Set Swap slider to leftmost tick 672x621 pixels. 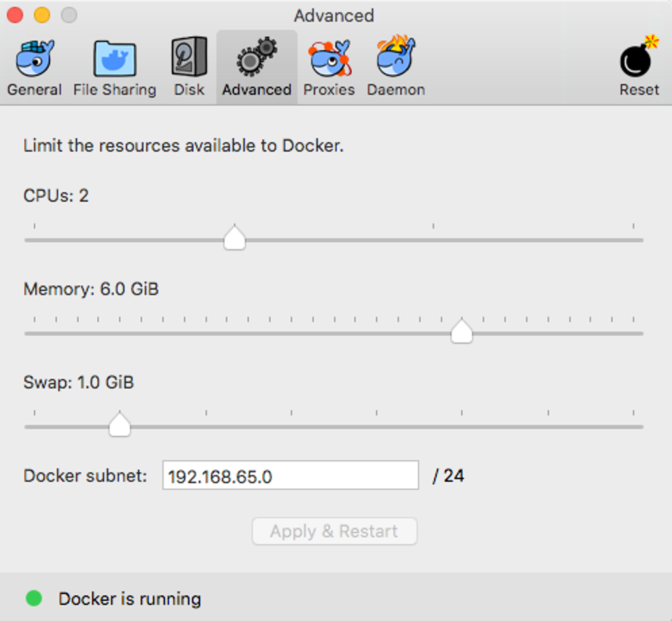[x=35, y=427]
